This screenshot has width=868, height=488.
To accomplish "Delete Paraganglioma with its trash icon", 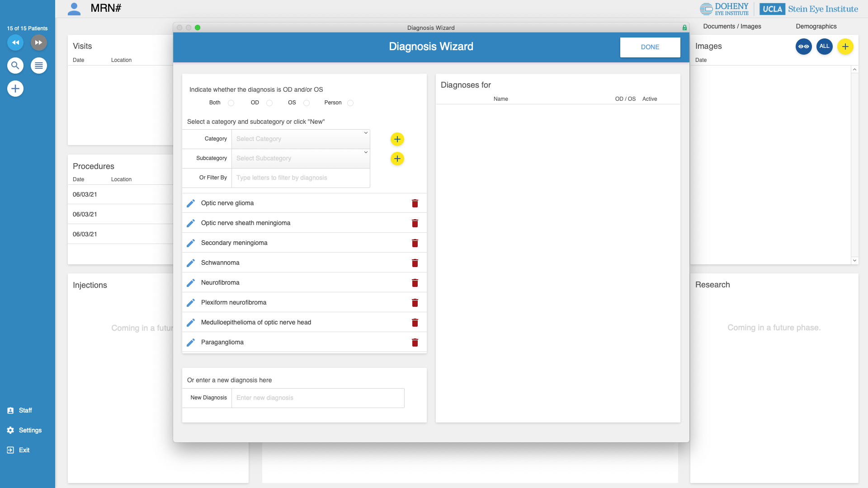I will (x=415, y=343).
